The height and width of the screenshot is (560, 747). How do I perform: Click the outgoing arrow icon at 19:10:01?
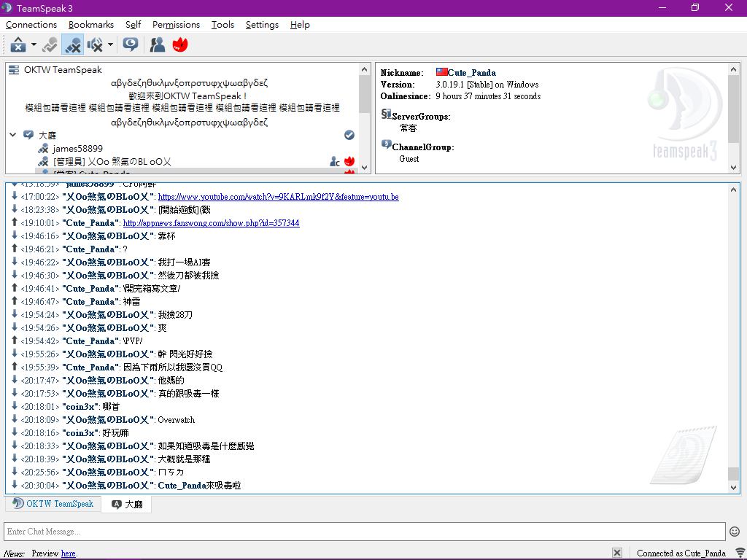(x=15, y=222)
